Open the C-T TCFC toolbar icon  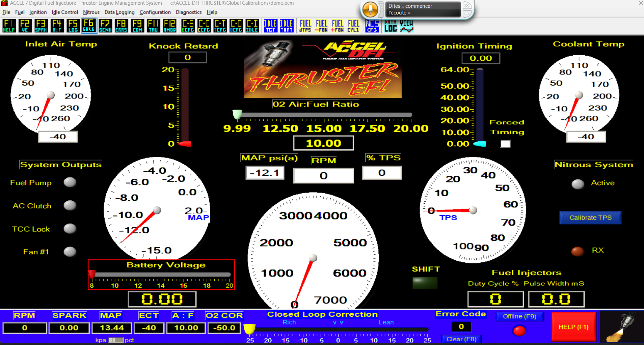pos(220,26)
